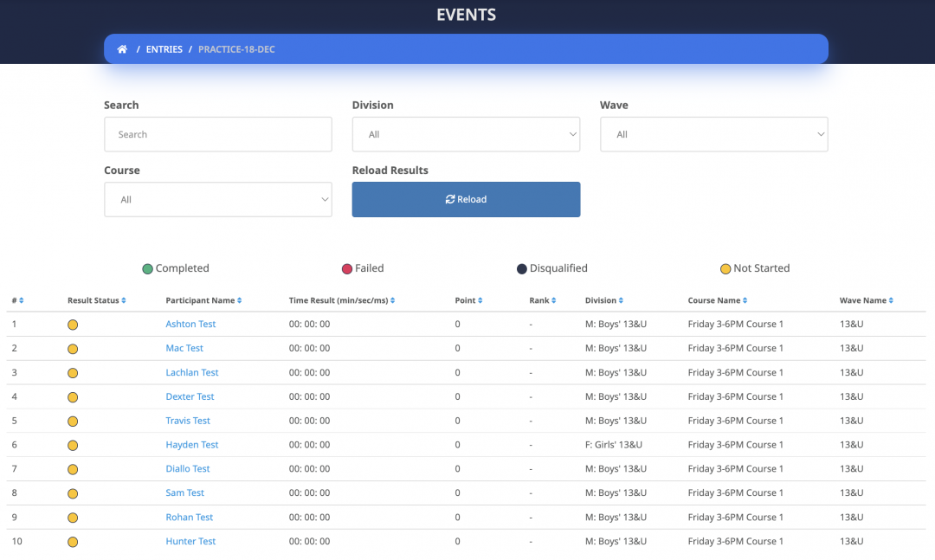Open Travis Test participant link
The height and width of the screenshot is (560, 935).
point(188,421)
